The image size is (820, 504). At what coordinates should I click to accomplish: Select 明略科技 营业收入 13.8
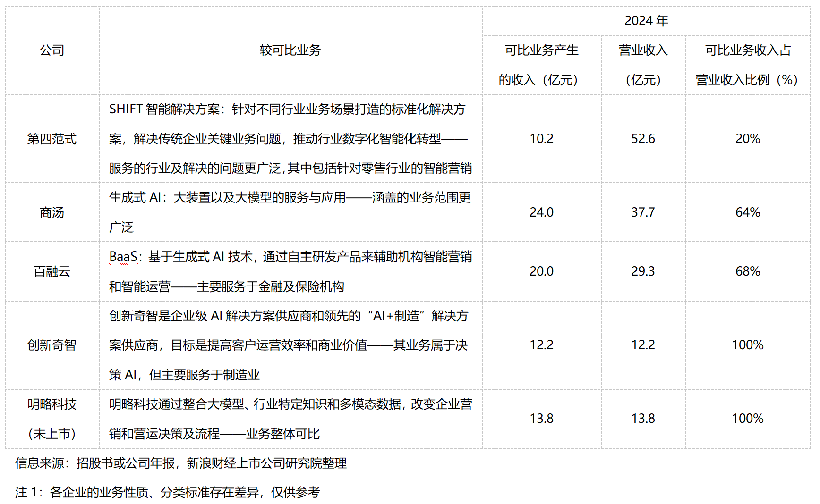click(x=643, y=419)
